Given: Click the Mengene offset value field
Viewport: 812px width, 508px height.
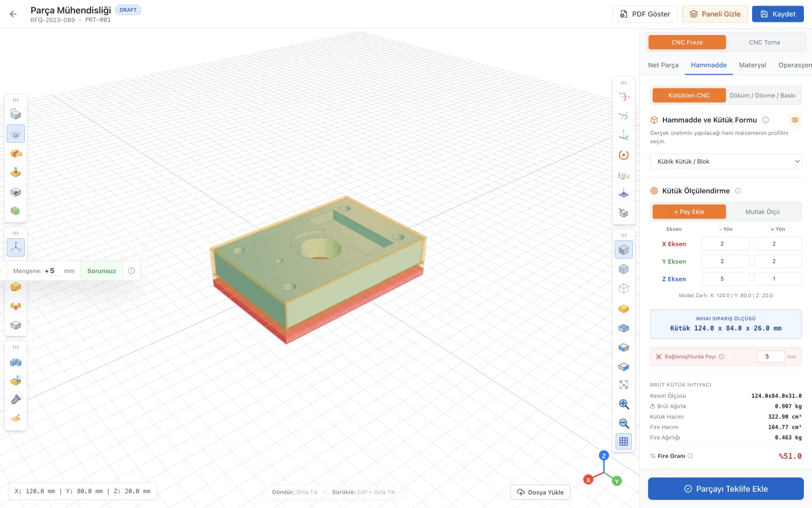Looking at the screenshot, I should pos(53,271).
